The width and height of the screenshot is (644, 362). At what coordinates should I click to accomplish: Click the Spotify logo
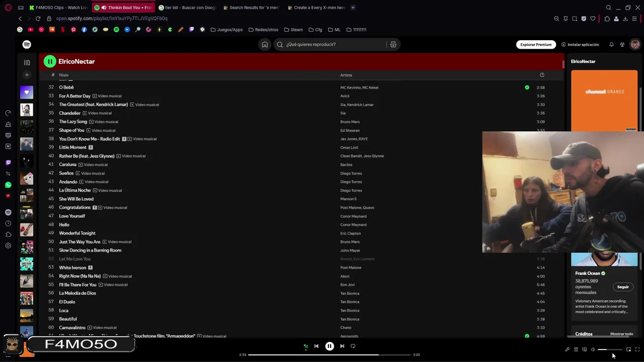(x=27, y=45)
